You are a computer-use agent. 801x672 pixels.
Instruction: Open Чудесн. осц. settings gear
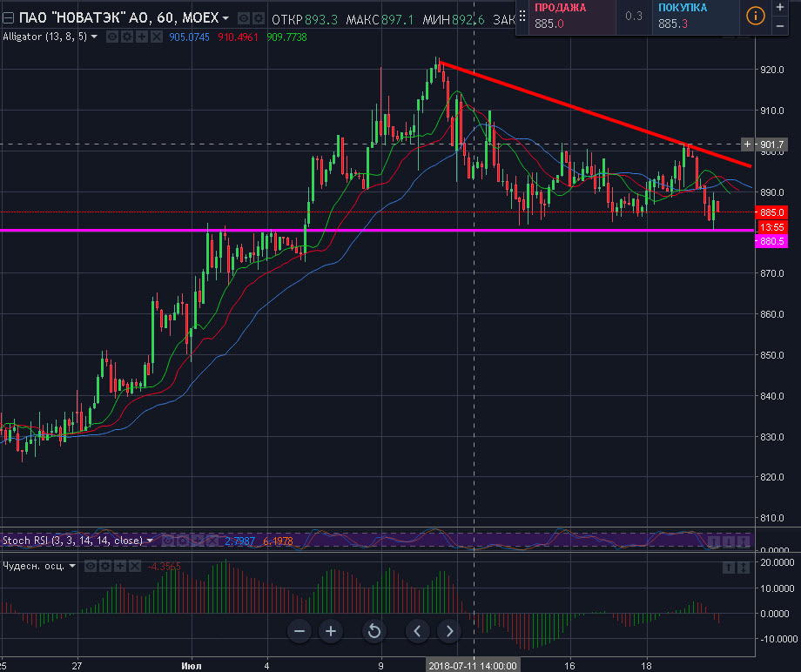click(105, 566)
